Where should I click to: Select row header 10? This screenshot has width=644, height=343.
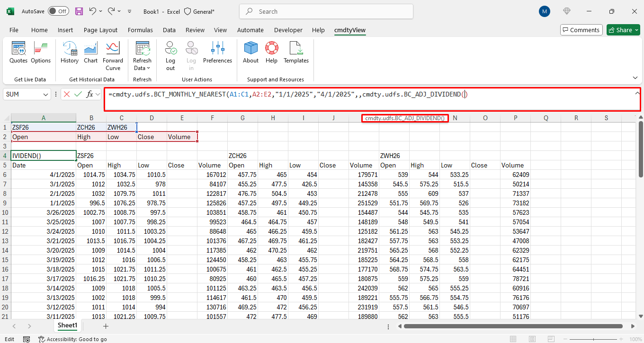[5, 212]
